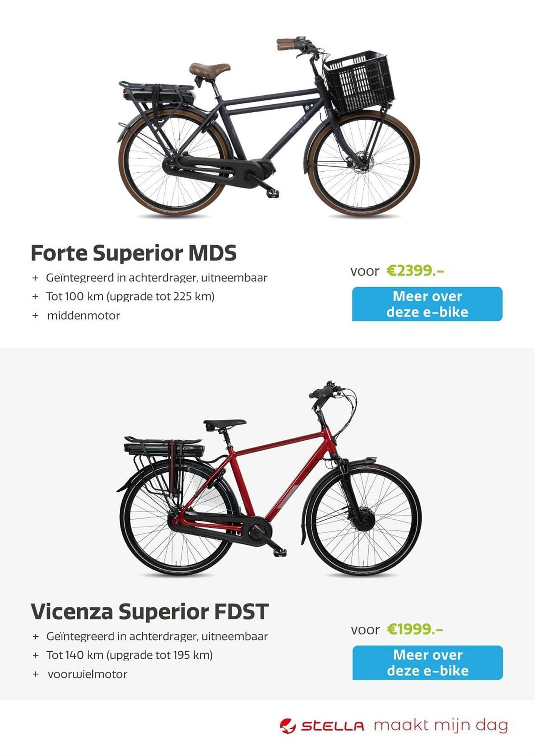
Task: Click the Tot 100 km upgrade text
Action: [130, 297]
